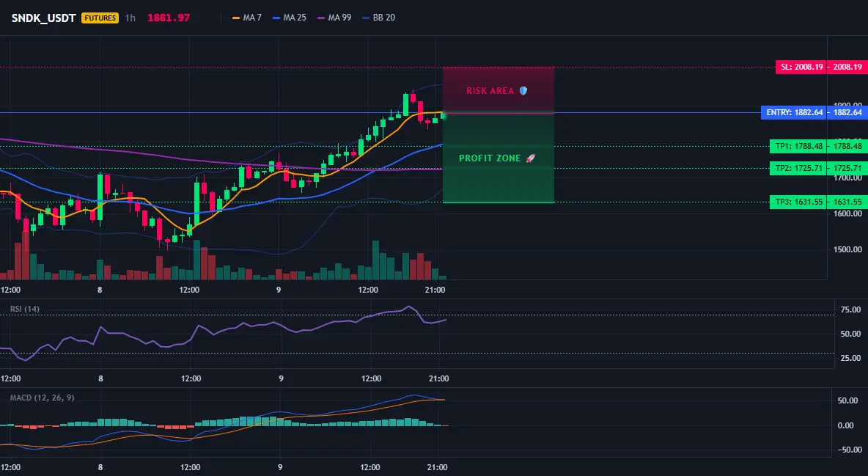This screenshot has height=476, width=868.
Task: Toggle the MA 99 legend item
Action: pyautogui.click(x=334, y=18)
